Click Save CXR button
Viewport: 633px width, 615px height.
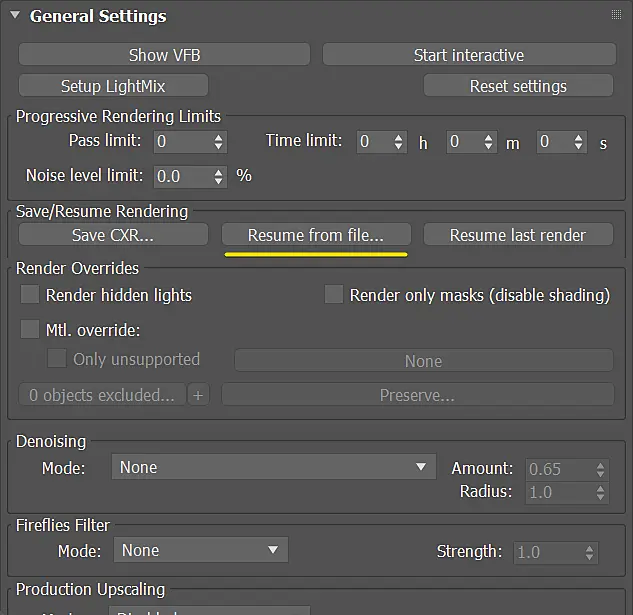pyautogui.click(x=113, y=235)
